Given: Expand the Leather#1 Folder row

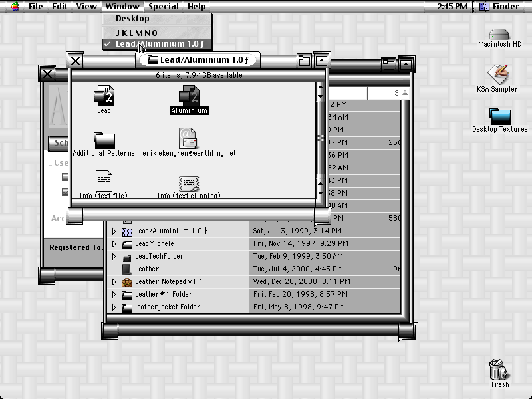Looking at the screenshot, I should 114,295.
